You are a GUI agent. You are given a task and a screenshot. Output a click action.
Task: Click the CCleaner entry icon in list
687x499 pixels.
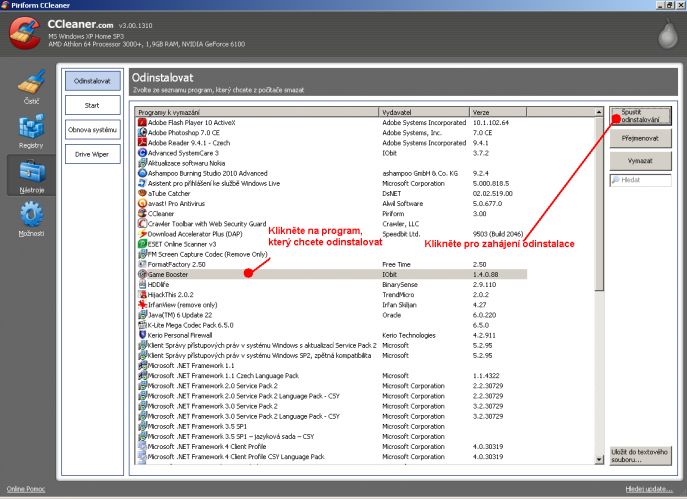tap(142, 213)
